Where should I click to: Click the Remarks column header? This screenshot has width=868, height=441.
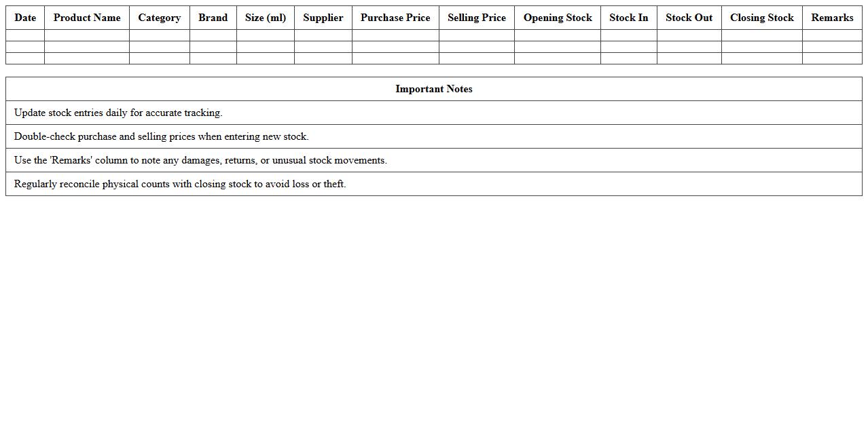tap(832, 18)
